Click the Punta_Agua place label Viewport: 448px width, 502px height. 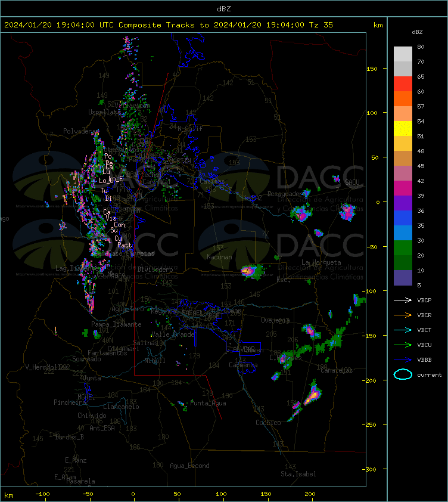click(208, 403)
